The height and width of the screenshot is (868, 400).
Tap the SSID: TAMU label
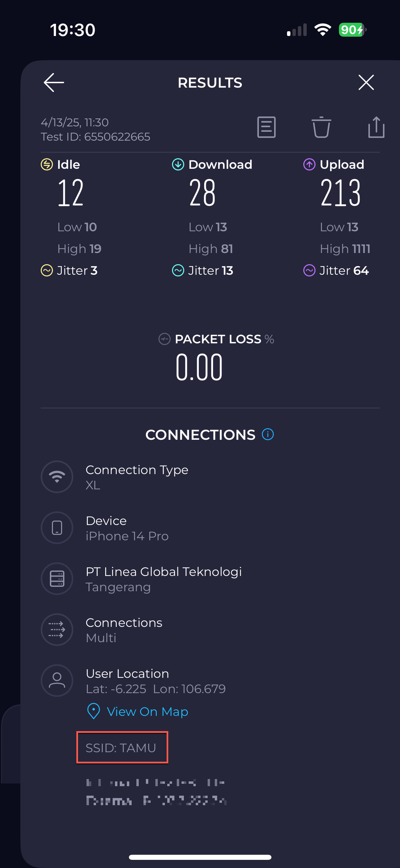click(121, 748)
